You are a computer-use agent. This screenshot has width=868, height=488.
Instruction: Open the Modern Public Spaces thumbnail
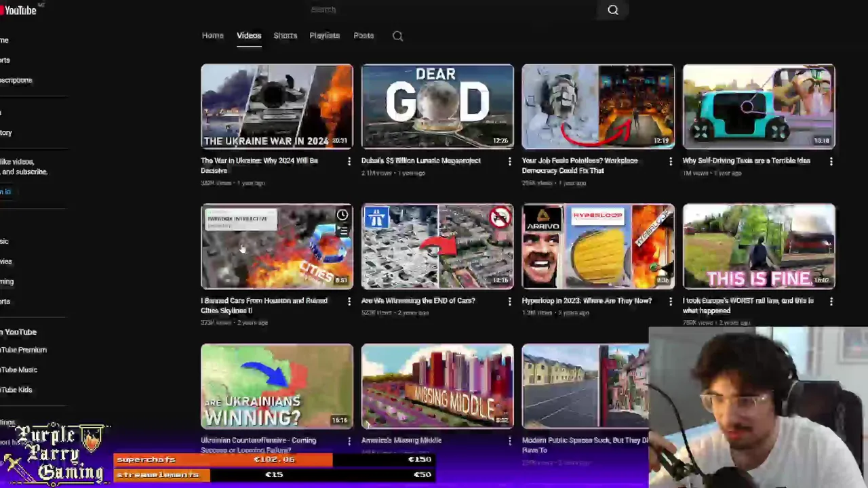point(585,386)
